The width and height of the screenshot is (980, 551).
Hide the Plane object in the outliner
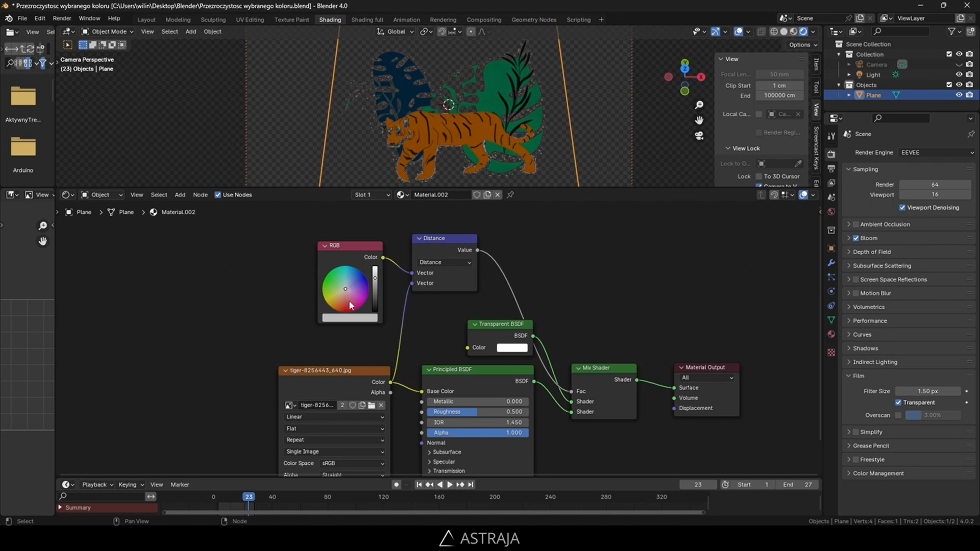click(959, 95)
